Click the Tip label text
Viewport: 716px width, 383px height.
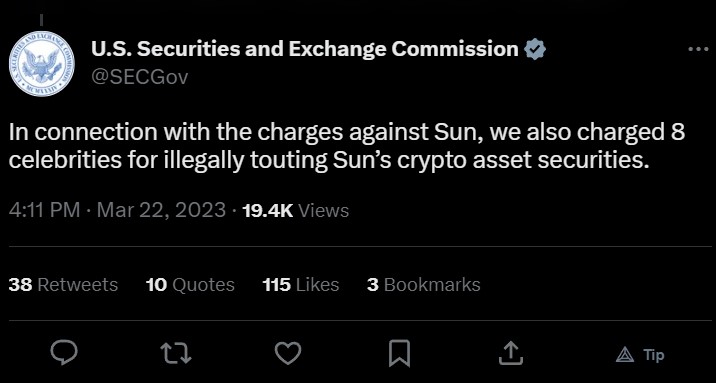[653, 355]
